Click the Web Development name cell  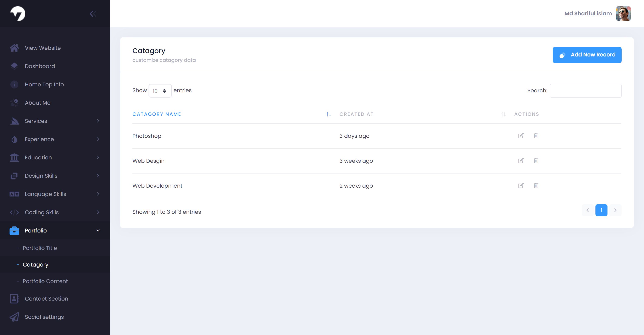tap(157, 186)
